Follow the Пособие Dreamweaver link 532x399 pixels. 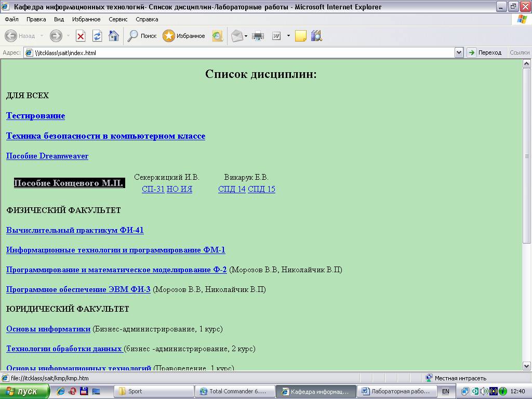(x=47, y=156)
